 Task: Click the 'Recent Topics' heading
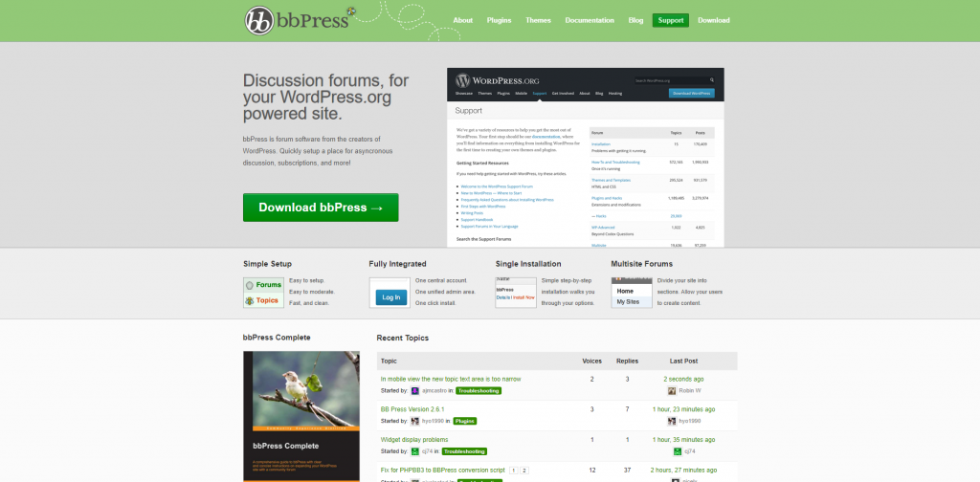tap(403, 338)
